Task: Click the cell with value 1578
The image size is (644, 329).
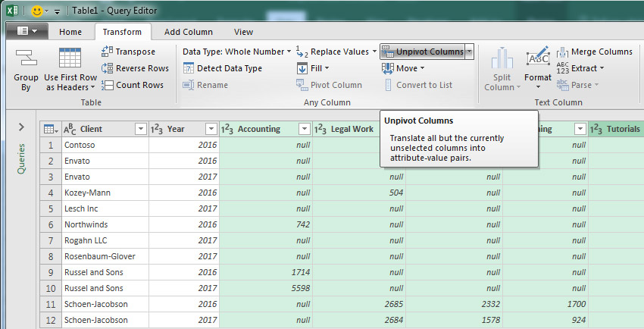Action: click(455, 320)
